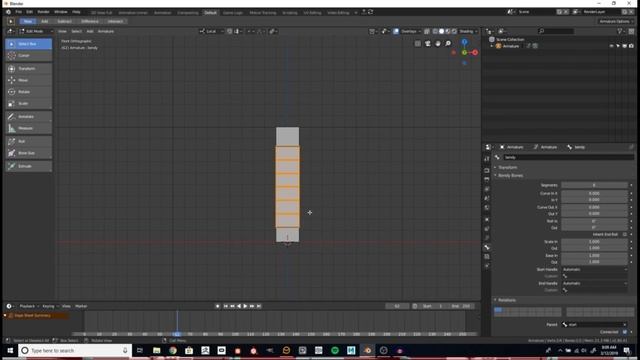Expand the Armature tree item
Image resolution: width=640 pixels, height=360 pixels.
coord(492,46)
